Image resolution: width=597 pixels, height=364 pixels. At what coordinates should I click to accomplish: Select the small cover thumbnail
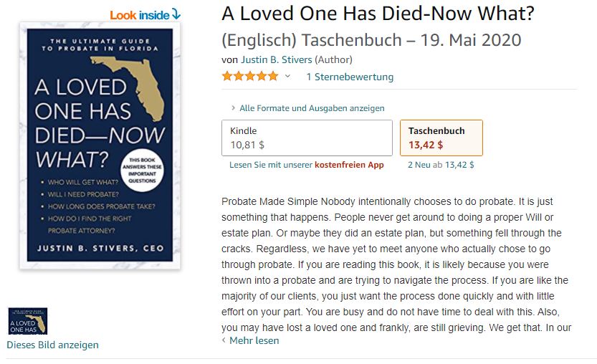[28, 321]
